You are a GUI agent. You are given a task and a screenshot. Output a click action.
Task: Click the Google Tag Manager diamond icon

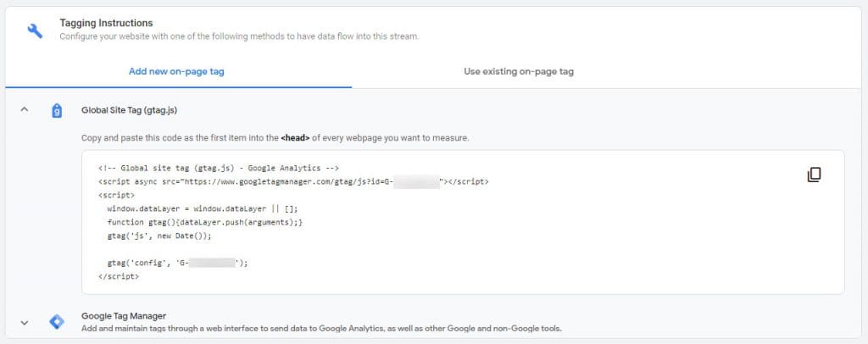(57, 322)
